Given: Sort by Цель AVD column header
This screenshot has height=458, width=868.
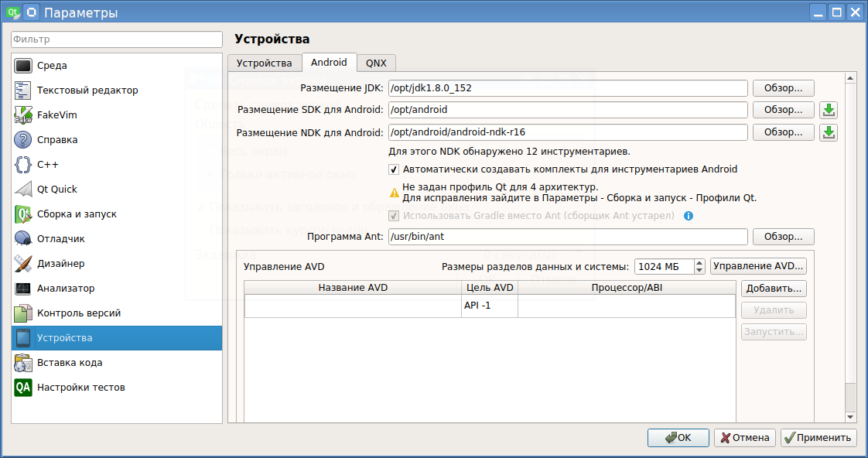Looking at the screenshot, I should (490, 288).
